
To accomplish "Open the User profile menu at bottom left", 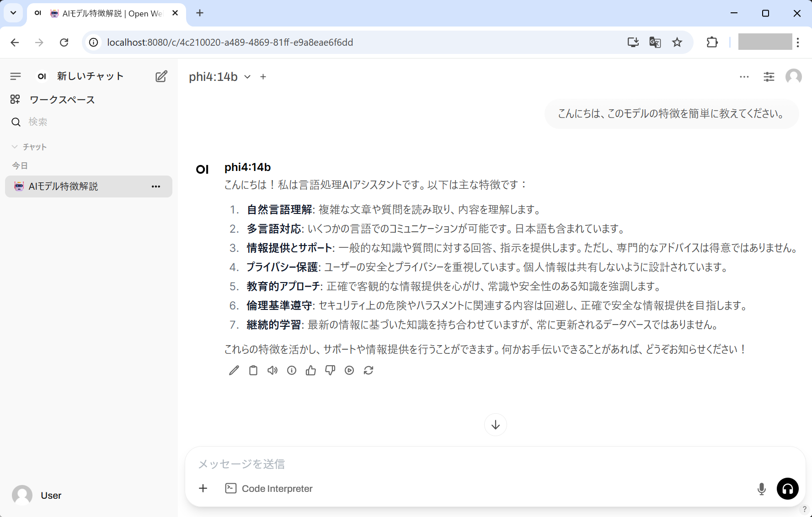I will (37, 495).
